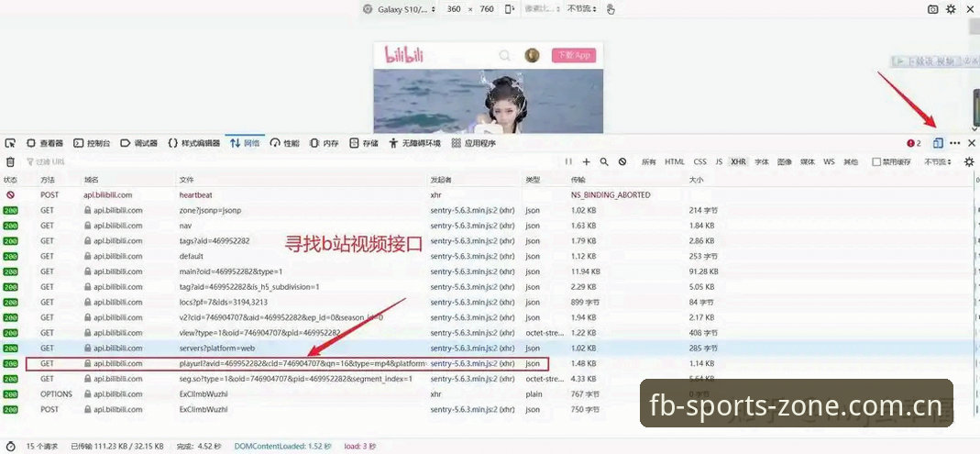The image size is (980, 454).
Task: Rotate the viewport orientation
Action: 510,9
